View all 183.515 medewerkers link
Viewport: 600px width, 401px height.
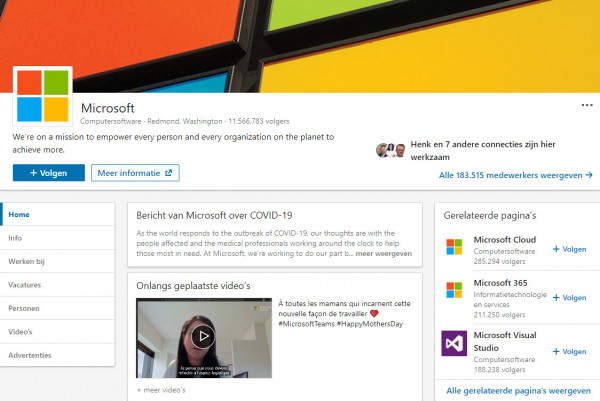click(x=515, y=175)
